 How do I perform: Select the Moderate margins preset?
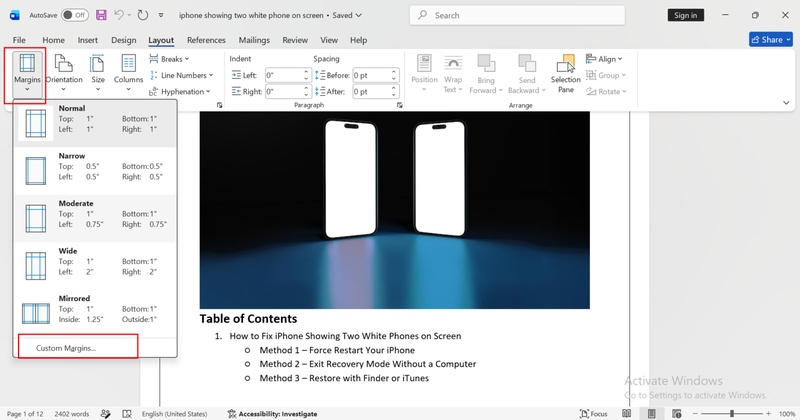pos(95,218)
